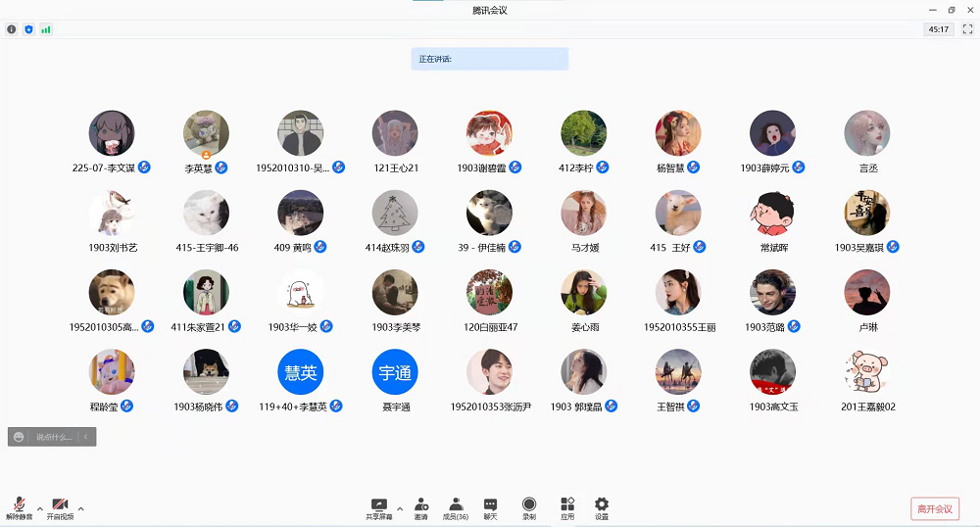This screenshot has height=527, width=980.
Task: Click the 说点什么 chat input box
Action: point(53,437)
